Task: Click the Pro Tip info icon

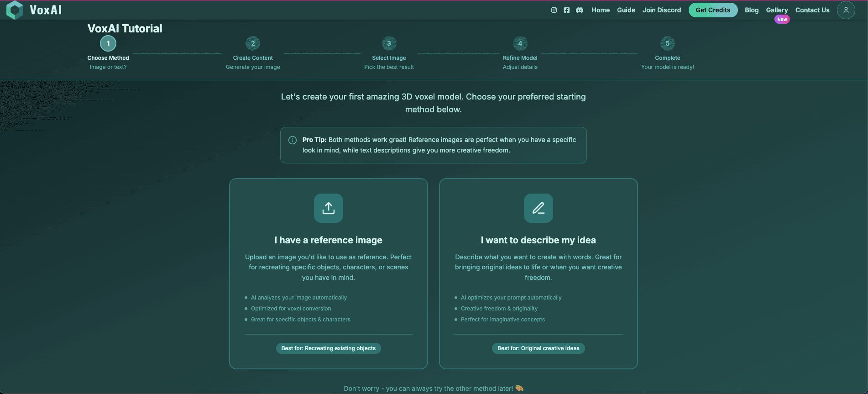Action: point(293,140)
